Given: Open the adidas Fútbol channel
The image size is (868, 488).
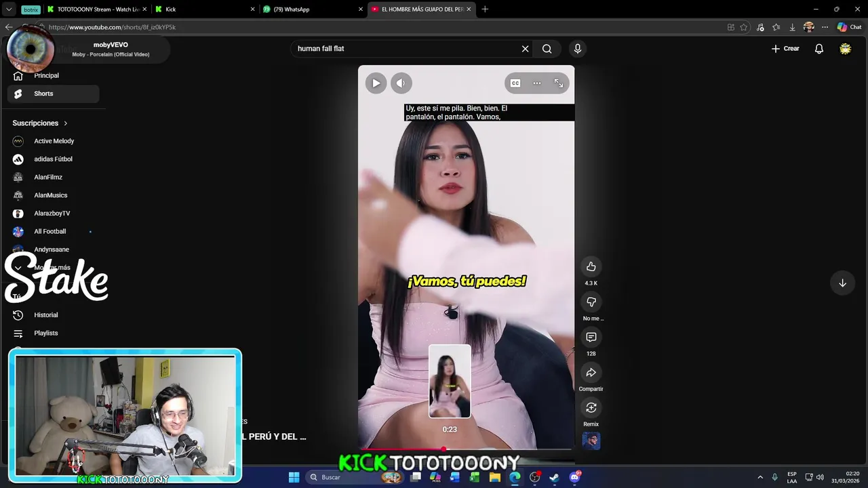Looking at the screenshot, I should point(53,159).
